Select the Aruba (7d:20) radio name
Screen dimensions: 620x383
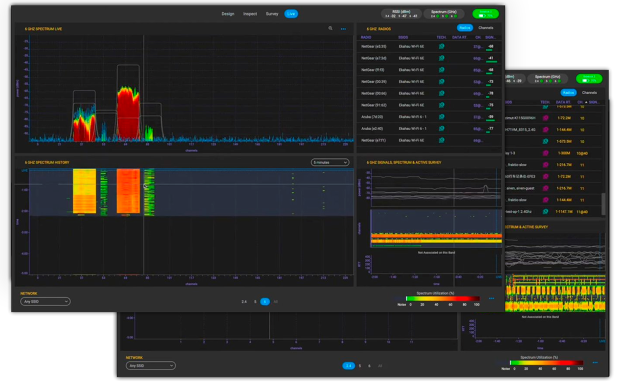pos(372,117)
